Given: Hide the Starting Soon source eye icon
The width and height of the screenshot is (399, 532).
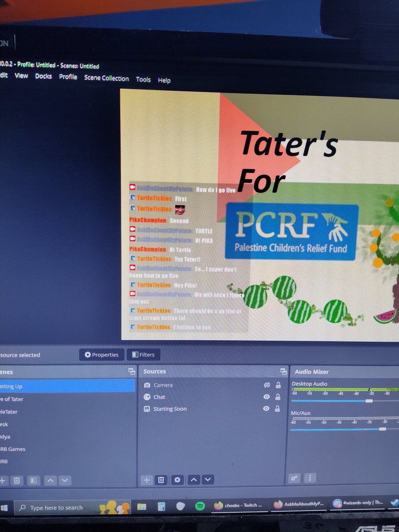Looking at the screenshot, I should pos(266,409).
